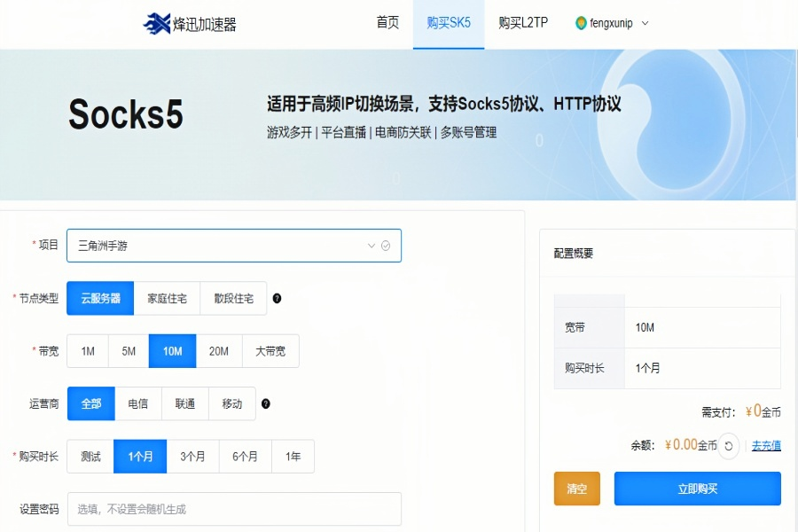The image size is (798, 532).
Task: Choose 联通 operator option
Action: click(x=184, y=403)
